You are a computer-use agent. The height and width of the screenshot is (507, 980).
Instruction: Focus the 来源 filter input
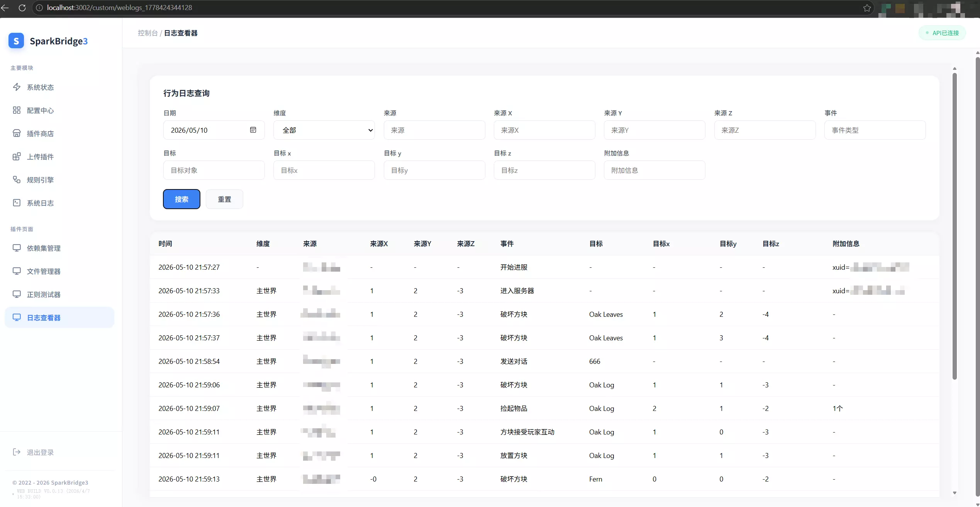[x=434, y=130]
